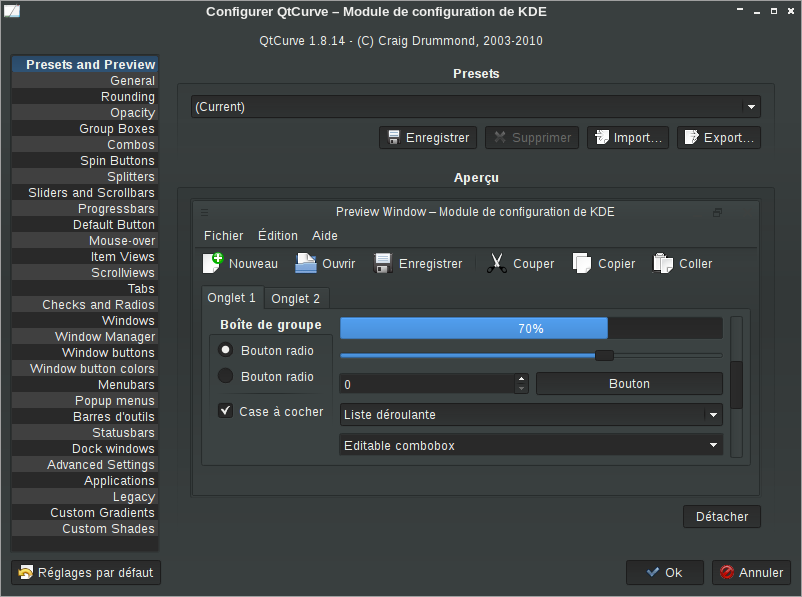Select the Menubars category

[85, 384]
